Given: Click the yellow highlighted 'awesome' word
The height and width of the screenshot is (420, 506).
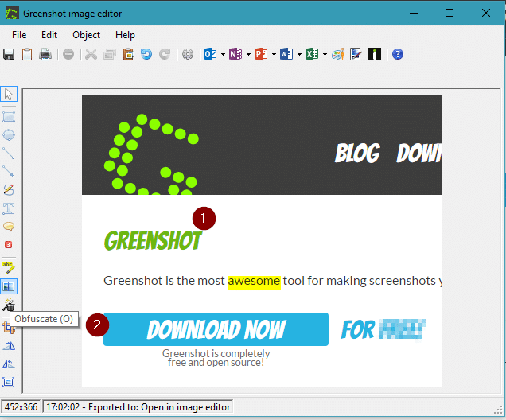Looking at the screenshot, I should tap(254, 282).
